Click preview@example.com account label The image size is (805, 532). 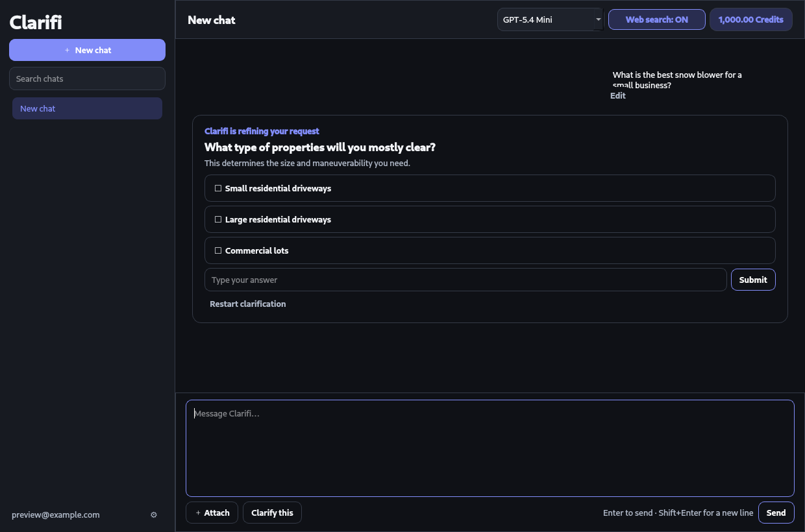pos(56,514)
